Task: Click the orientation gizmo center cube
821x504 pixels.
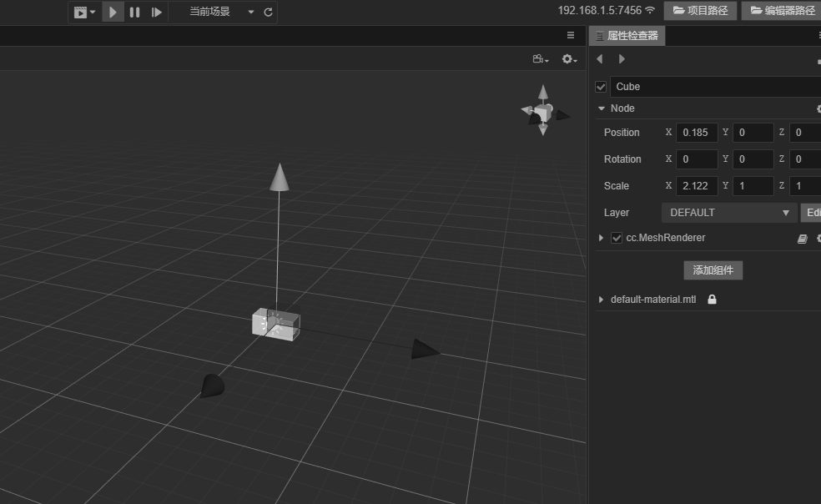Action: tap(543, 112)
